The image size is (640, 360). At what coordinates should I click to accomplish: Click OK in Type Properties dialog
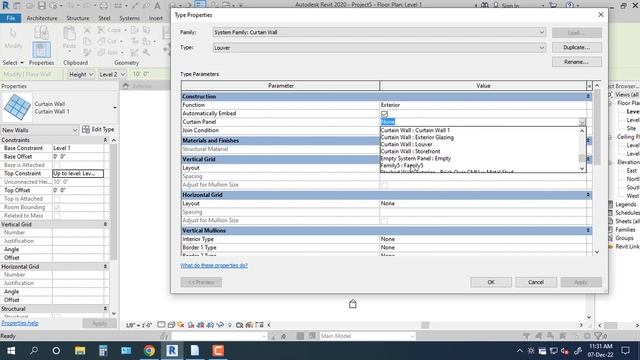pyautogui.click(x=491, y=282)
